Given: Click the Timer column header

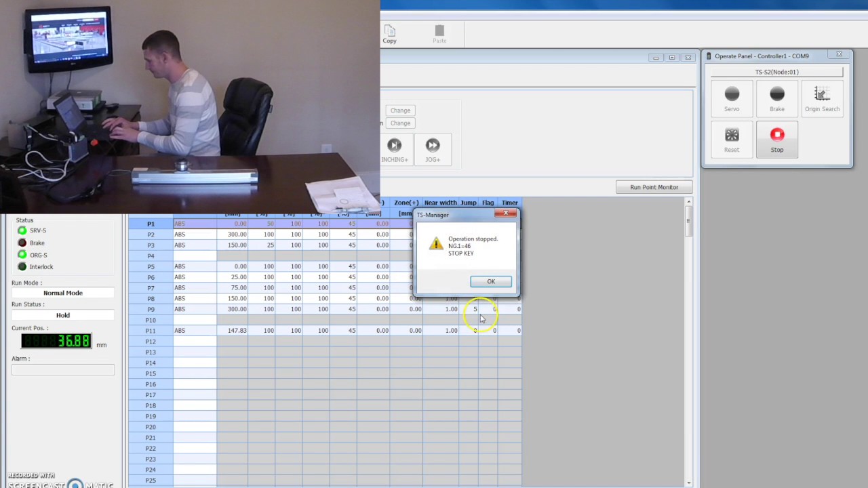Looking at the screenshot, I should tap(510, 203).
